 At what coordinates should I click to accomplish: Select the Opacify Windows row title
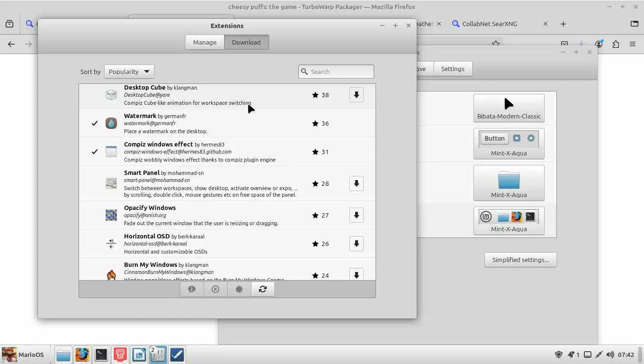click(x=150, y=208)
